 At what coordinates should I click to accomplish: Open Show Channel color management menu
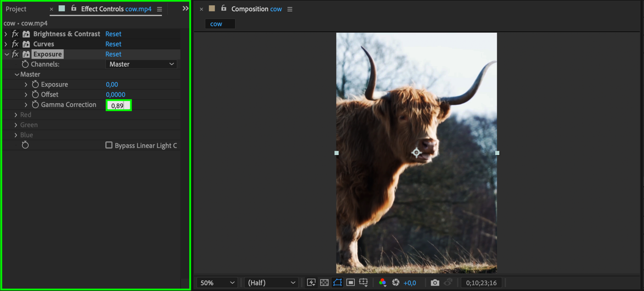coord(382,283)
